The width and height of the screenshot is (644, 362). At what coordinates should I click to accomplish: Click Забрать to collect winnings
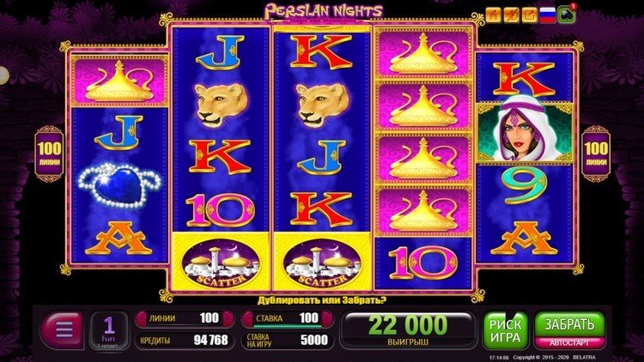point(569,324)
